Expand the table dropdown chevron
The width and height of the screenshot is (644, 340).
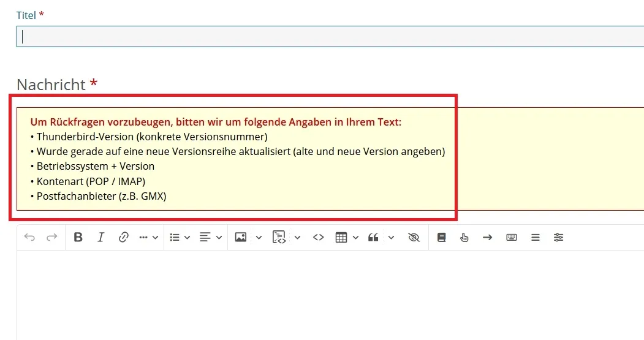coord(355,237)
